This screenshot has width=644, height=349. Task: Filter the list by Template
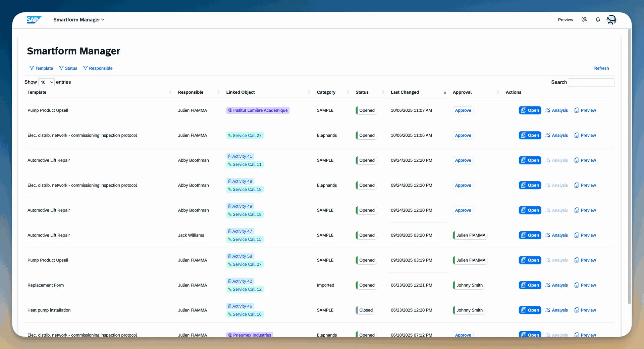click(41, 68)
